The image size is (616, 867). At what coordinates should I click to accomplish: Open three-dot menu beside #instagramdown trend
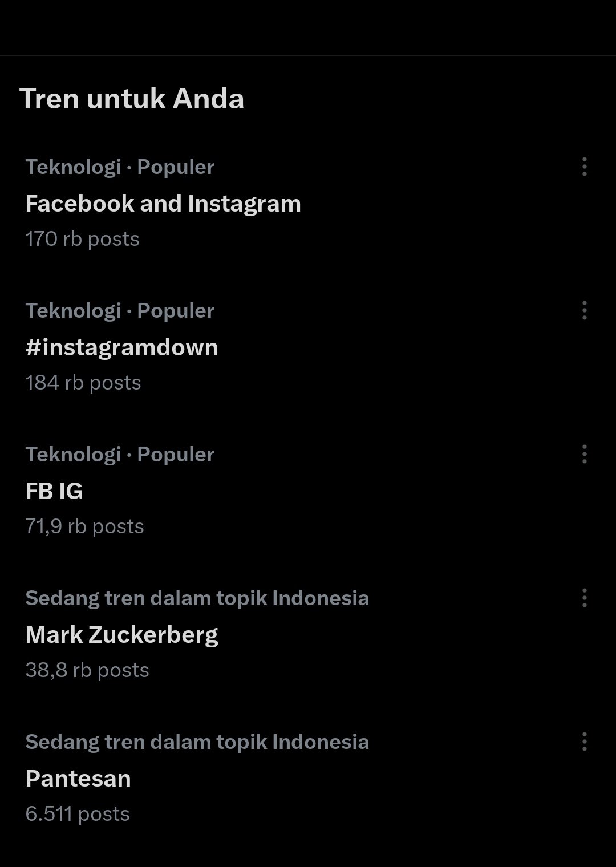tap(584, 310)
